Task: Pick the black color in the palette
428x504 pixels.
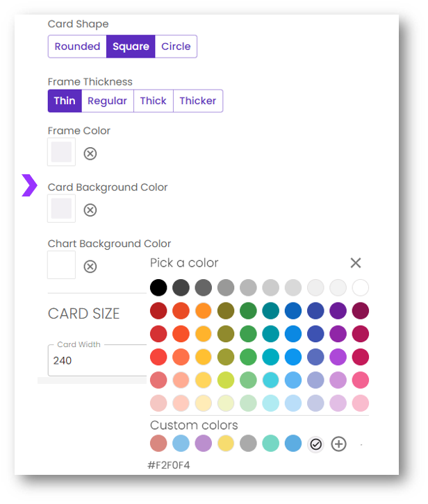Action: [x=159, y=287]
